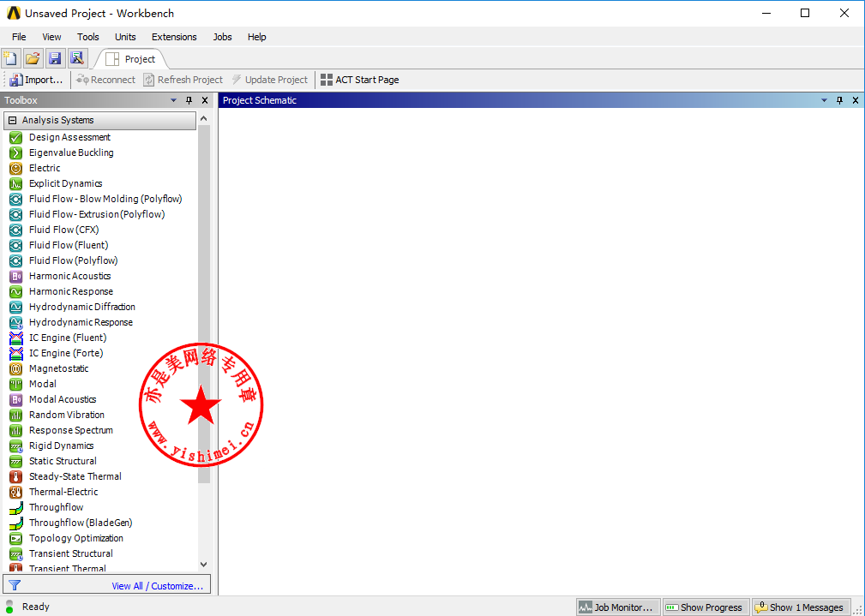
Task: Toggle auto-hide pin on Toolbox panel
Action: click(x=189, y=100)
